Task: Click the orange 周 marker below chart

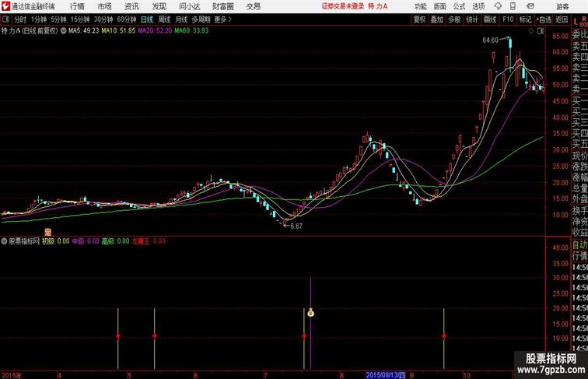Action: pos(47,232)
